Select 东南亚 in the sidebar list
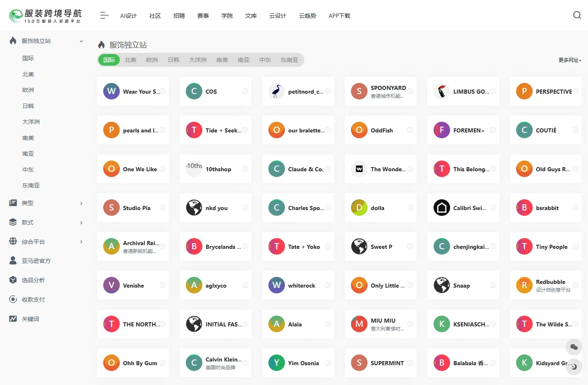 (x=31, y=185)
